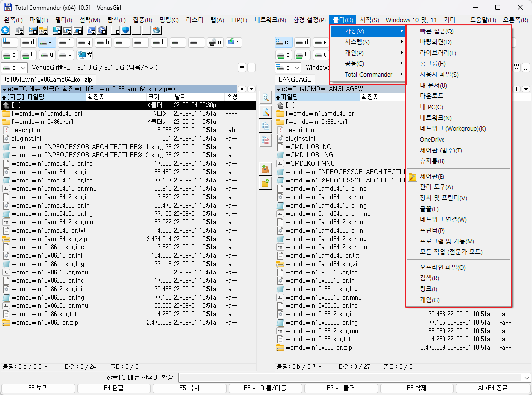This screenshot has width=532, height=395.
Task: Click the monitor with checkmark toolbar icon
Action: coord(57,30)
